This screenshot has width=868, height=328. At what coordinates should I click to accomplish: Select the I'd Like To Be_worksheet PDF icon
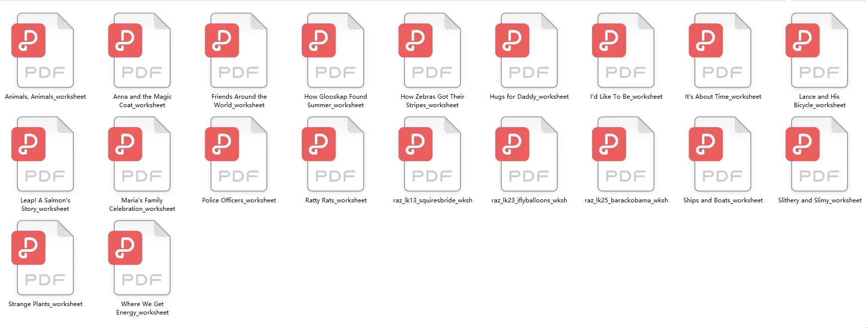coord(623,50)
